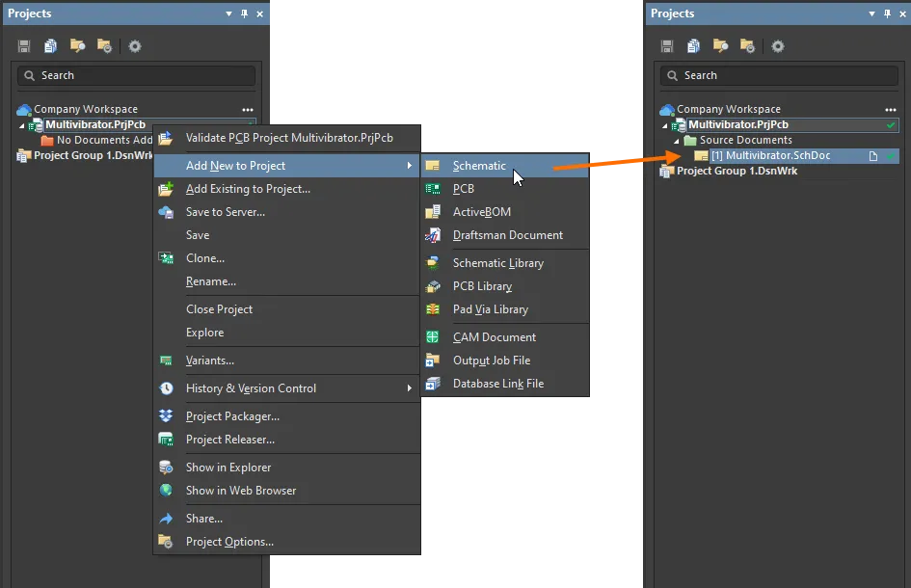Choose Validate PCB Project Multivibrator.PrjPcb

[287, 138]
